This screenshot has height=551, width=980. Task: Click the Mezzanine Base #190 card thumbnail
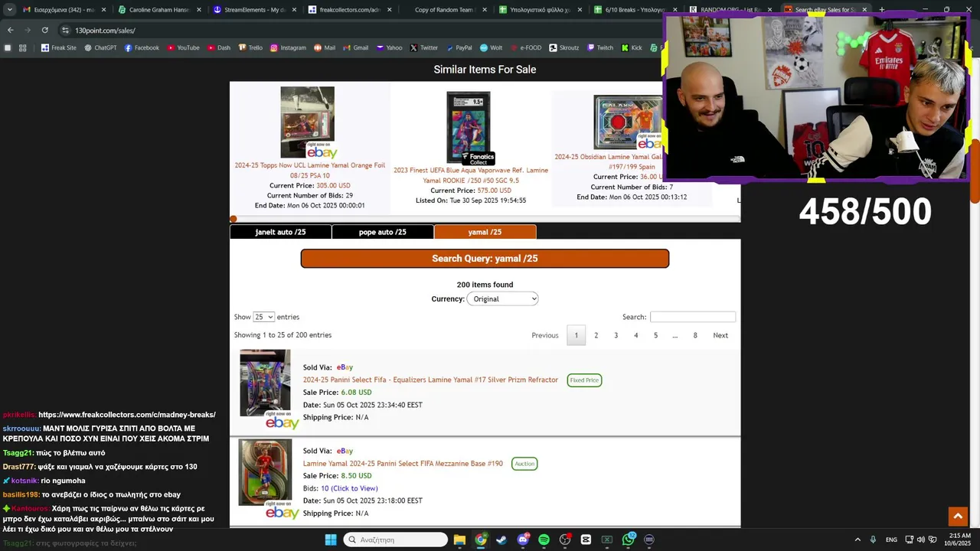click(265, 472)
